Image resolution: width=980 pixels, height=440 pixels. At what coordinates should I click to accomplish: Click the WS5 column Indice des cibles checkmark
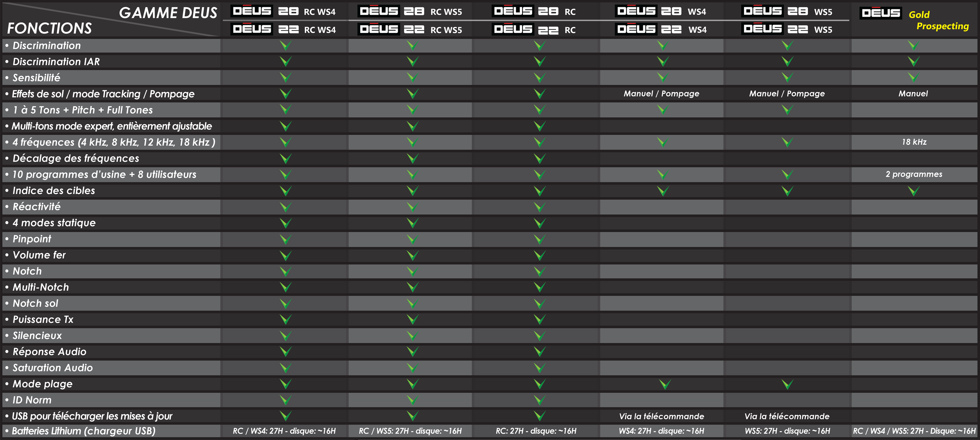click(787, 191)
